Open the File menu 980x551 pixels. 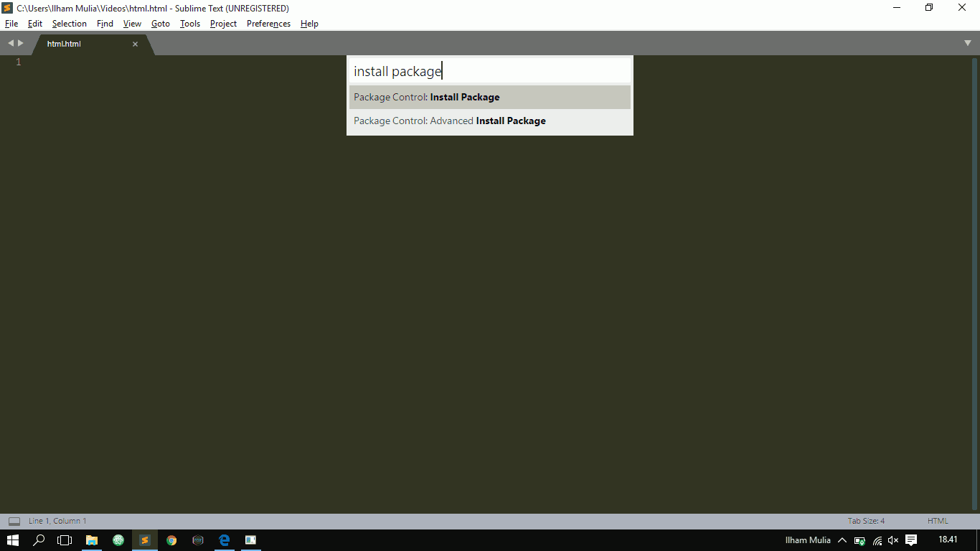pos(11,24)
